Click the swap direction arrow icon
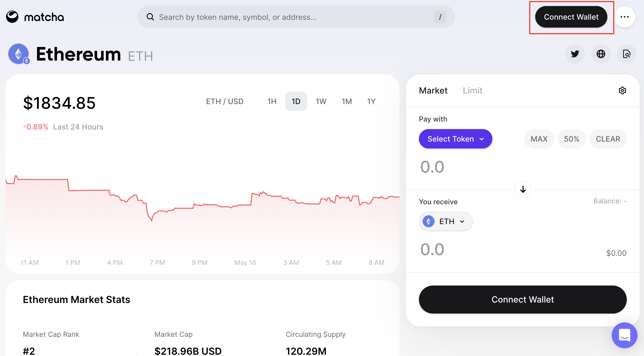 coord(523,189)
